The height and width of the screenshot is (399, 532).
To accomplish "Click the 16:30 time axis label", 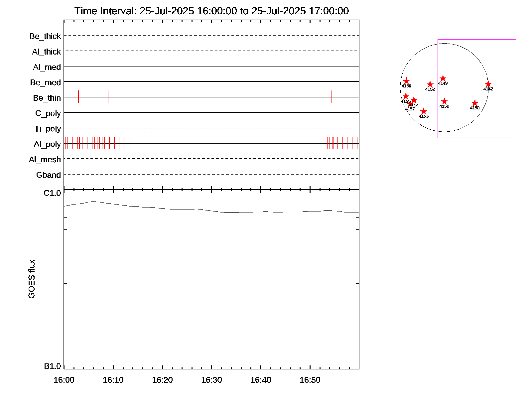I will coord(211,380).
